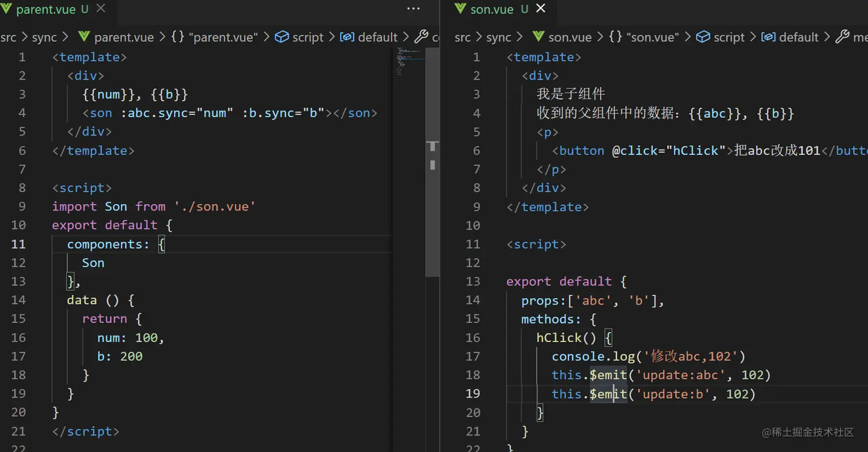Open 'default' breadcrumb in parent.vue editor
The image size is (868, 452).
point(369,37)
